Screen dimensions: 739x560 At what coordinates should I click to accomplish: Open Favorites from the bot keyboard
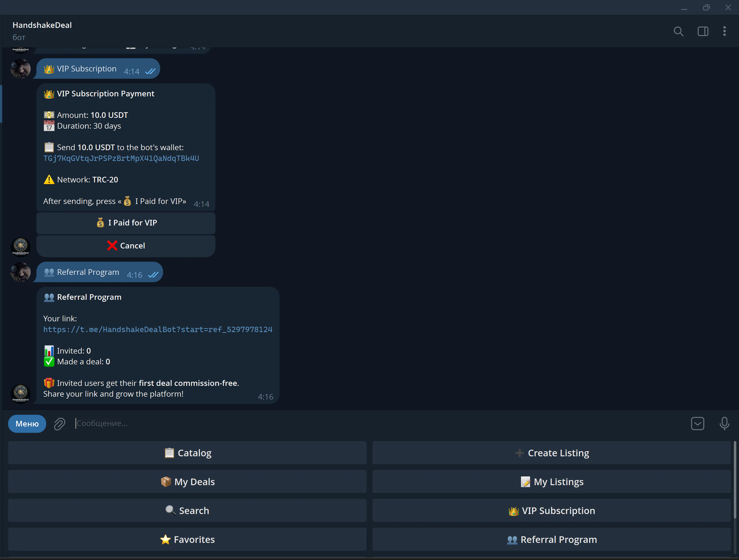pyautogui.click(x=187, y=539)
